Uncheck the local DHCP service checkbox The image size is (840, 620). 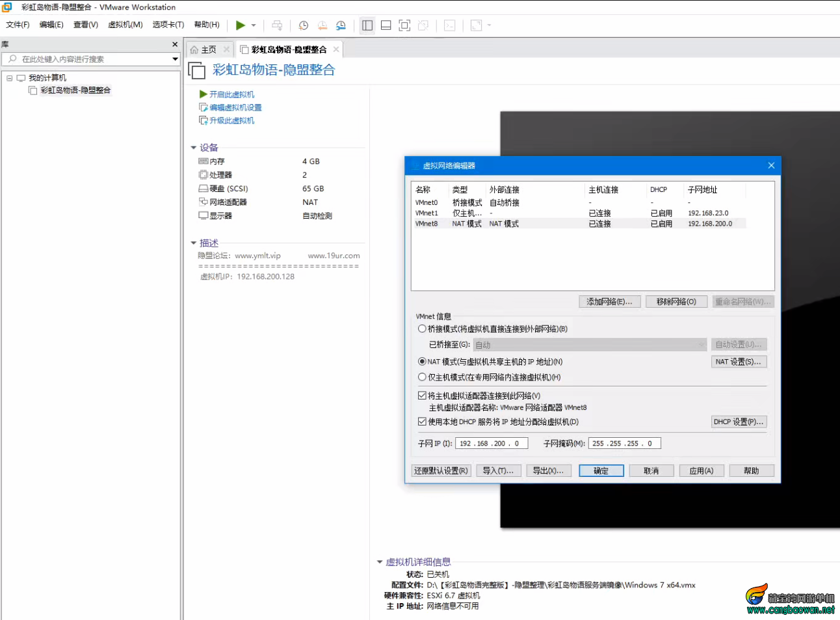(422, 422)
